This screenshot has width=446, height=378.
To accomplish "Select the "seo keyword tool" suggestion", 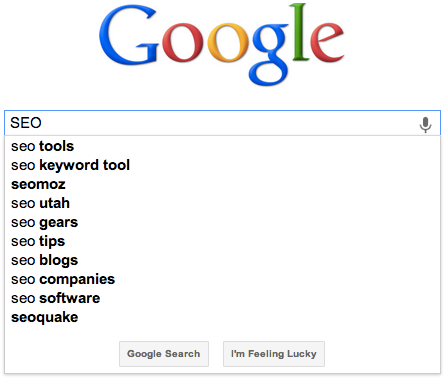I will 222,165.
